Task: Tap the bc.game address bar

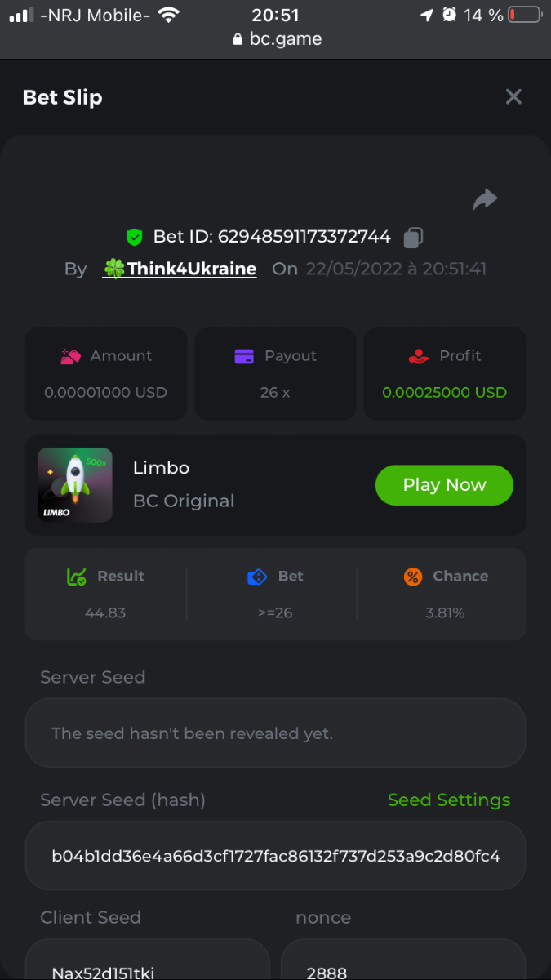Action: 276,39
